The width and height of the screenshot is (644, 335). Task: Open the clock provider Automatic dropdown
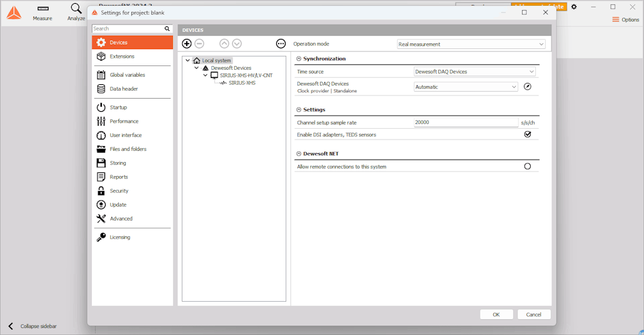[x=466, y=87]
